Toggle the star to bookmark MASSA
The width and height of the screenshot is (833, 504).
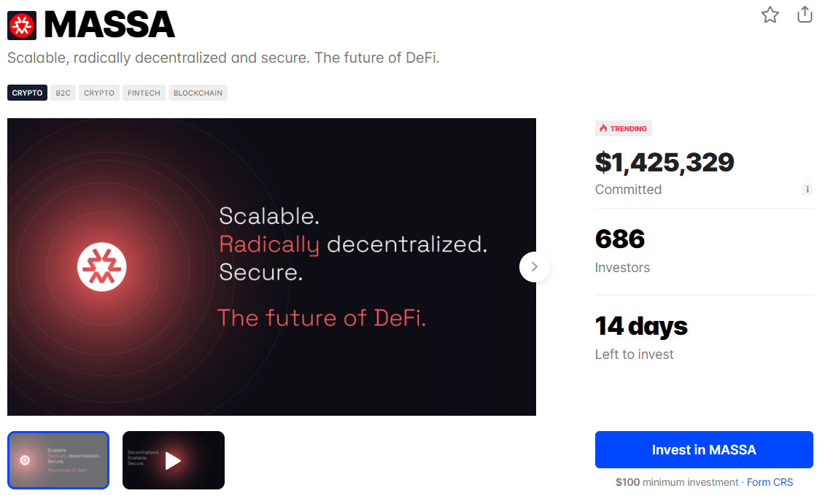tap(770, 15)
